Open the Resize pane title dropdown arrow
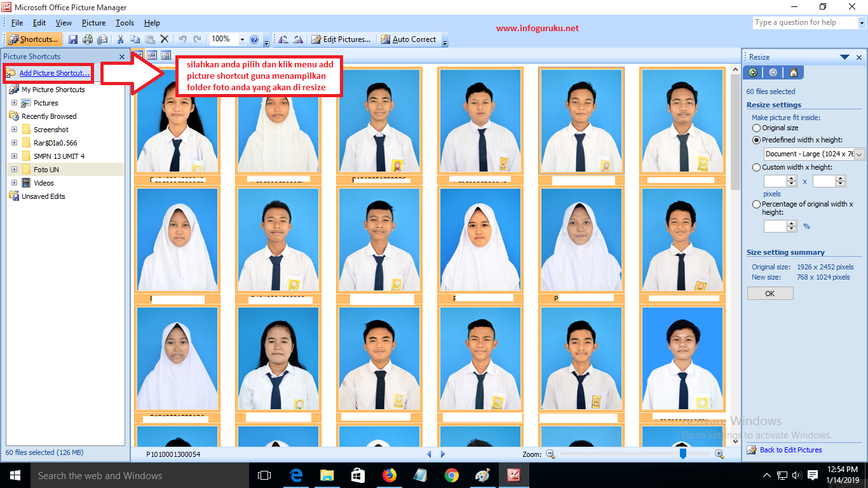 pos(844,57)
